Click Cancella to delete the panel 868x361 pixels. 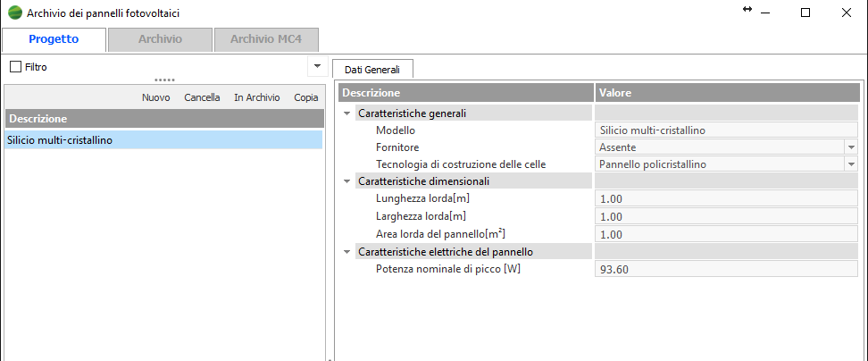[202, 97]
